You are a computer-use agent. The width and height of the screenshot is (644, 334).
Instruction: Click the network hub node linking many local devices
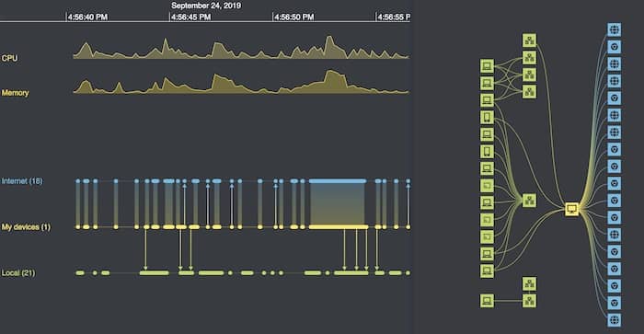click(x=529, y=201)
